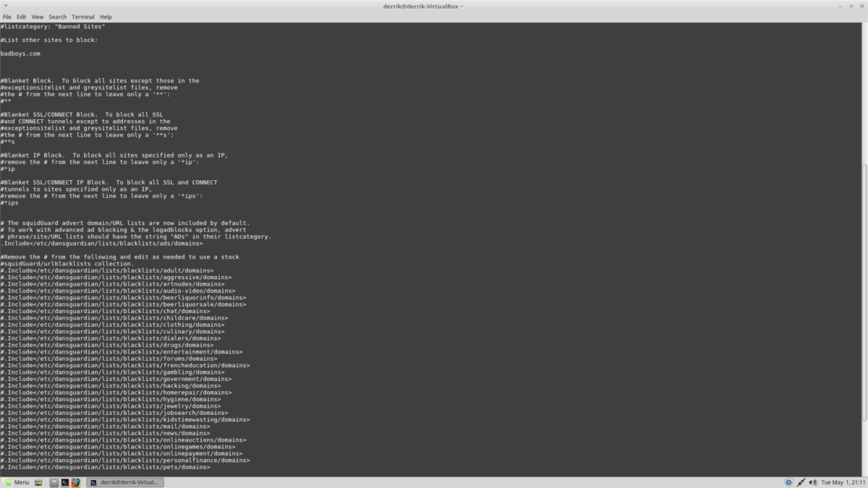Click the aggressive/domains Include line
The image size is (868, 488).
(x=116, y=277)
